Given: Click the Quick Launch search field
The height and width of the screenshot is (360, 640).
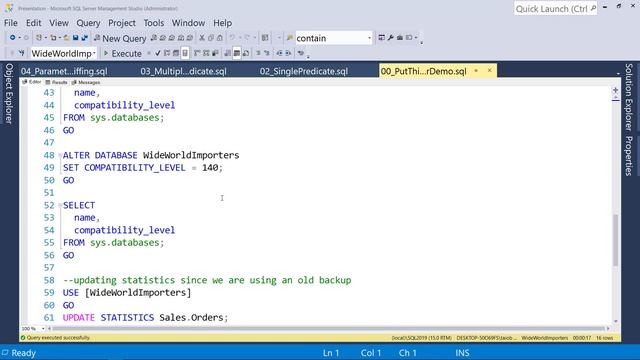Looking at the screenshot, I should click(555, 9).
